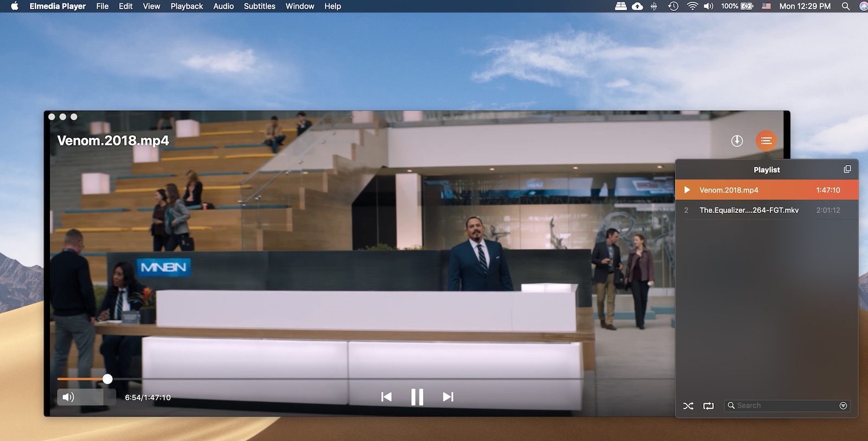Skip to next track
The image size is (868, 441).
[x=448, y=397]
